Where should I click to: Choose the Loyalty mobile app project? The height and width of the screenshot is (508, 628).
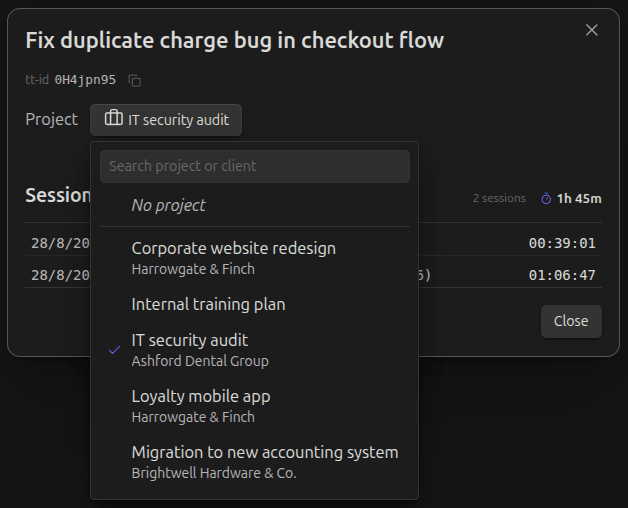tap(255, 406)
